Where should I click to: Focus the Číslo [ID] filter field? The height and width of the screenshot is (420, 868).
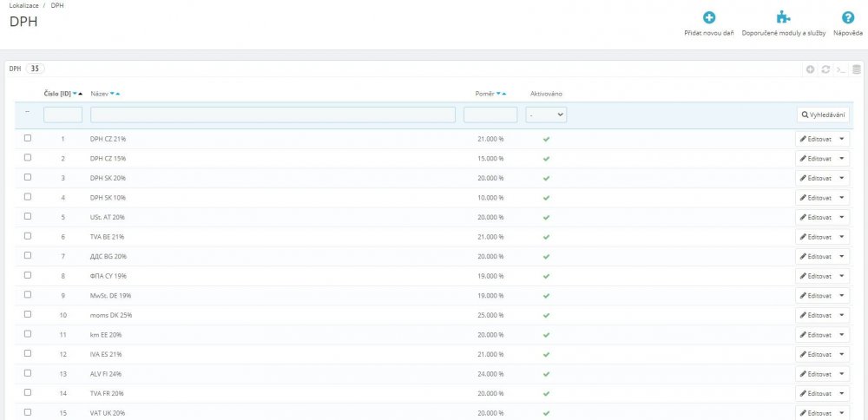point(63,115)
